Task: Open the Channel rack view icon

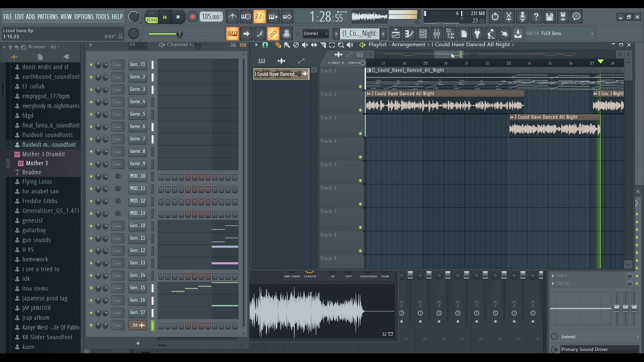Action: tap(423, 34)
